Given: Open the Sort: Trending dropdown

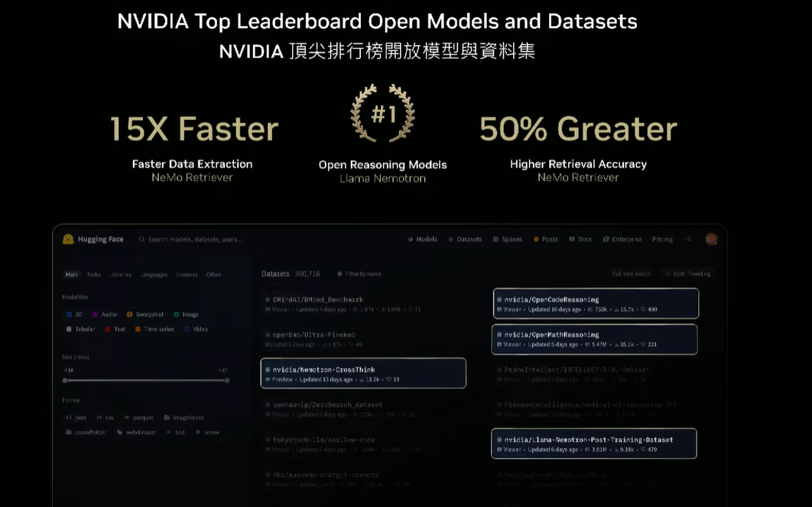Looking at the screenshot, I should (x=688, y=274).
